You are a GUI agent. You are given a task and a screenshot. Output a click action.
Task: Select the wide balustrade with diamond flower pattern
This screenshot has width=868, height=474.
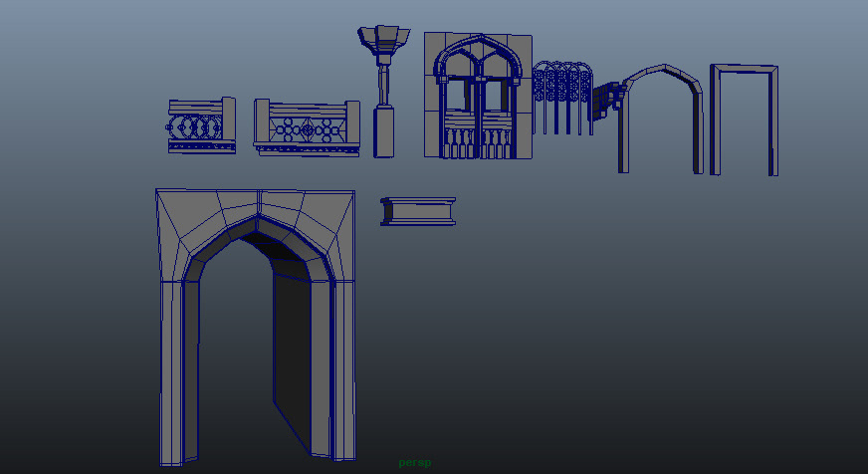(307, 128)
